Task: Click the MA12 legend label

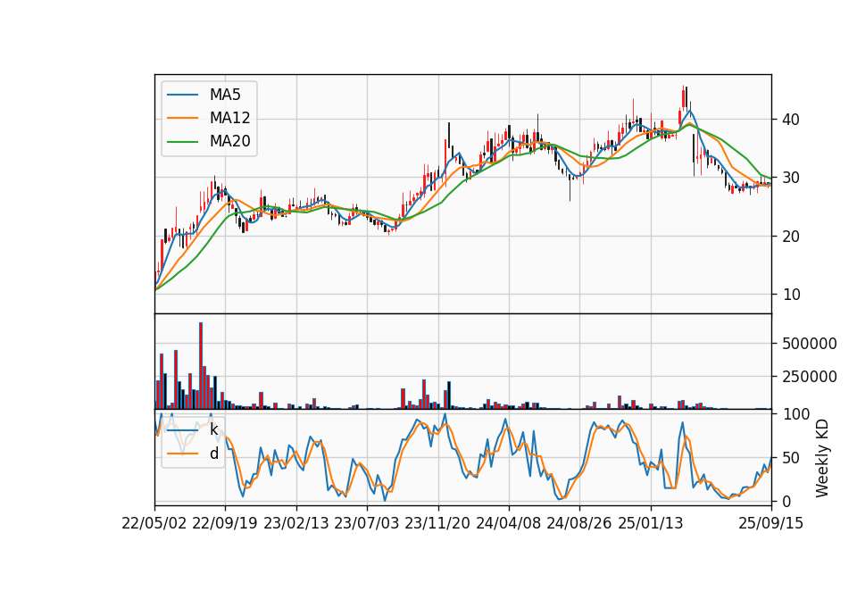Action: (229, 118)
